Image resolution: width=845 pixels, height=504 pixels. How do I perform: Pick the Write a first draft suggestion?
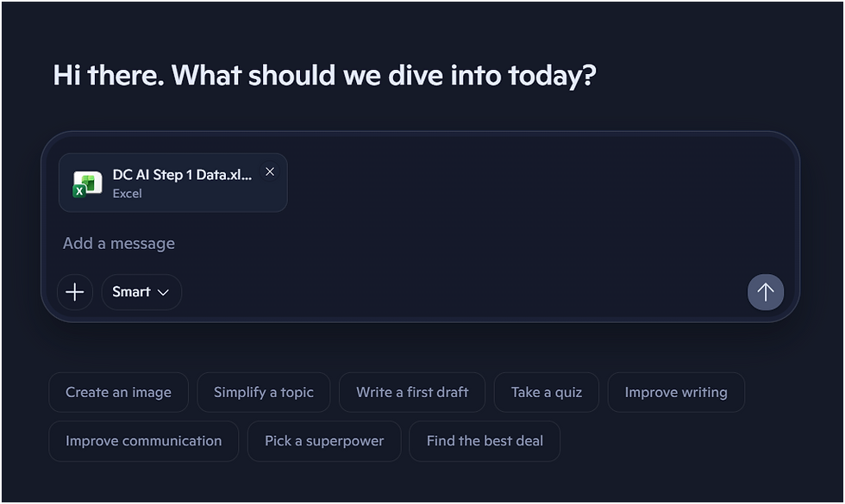(x=412, y=393)
